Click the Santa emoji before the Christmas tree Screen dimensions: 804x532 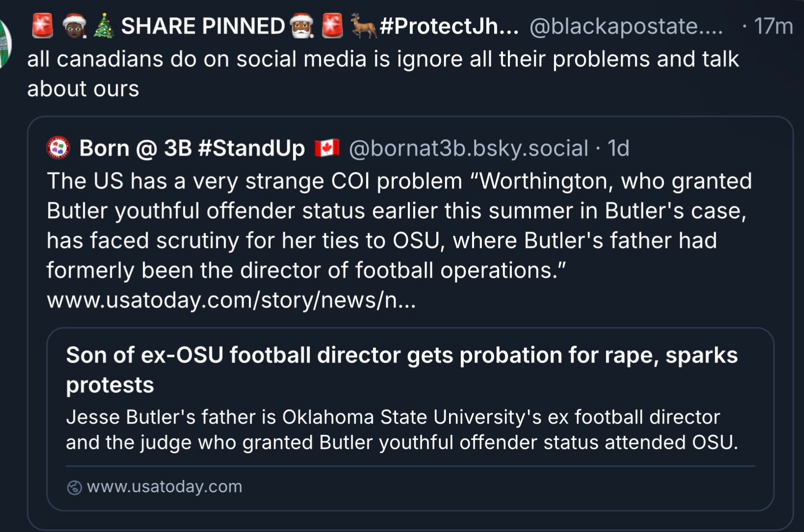(x=75, y=26)
